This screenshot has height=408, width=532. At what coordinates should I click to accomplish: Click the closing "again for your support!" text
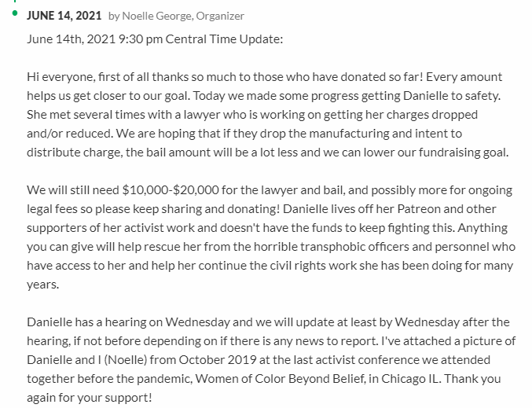click(89, 397)
